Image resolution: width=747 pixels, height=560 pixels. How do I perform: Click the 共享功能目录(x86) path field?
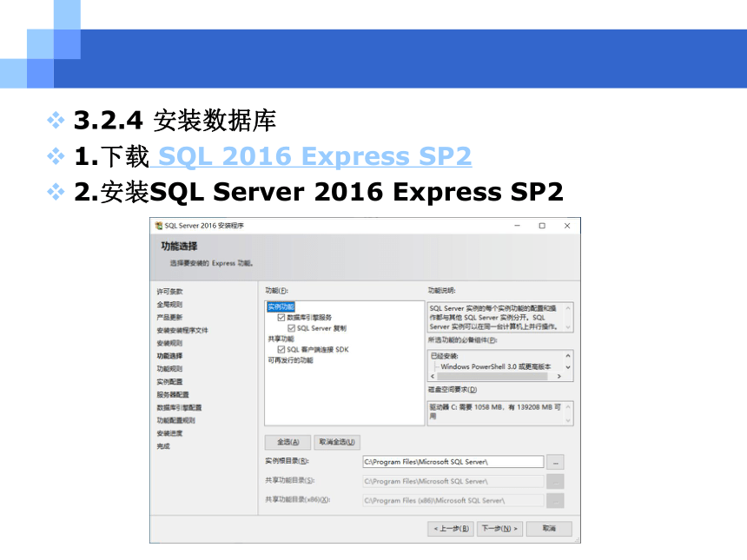coord(453,500)
